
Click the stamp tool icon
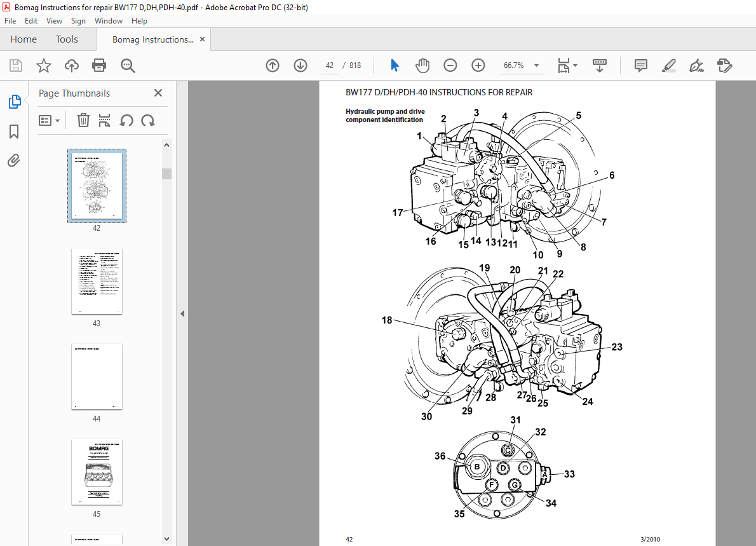pos(725,65)
